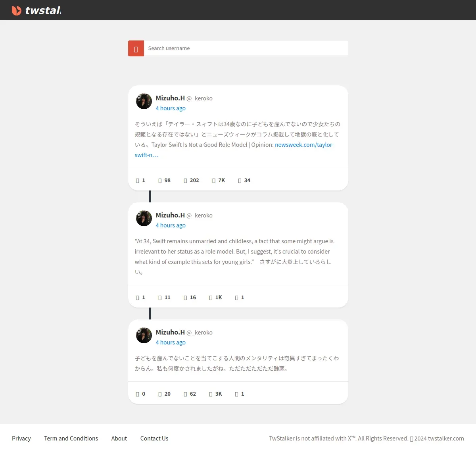Screen dimensions: 476x452
Task: Open Mizuho.H name in last post
Action: tap(170, 332)
